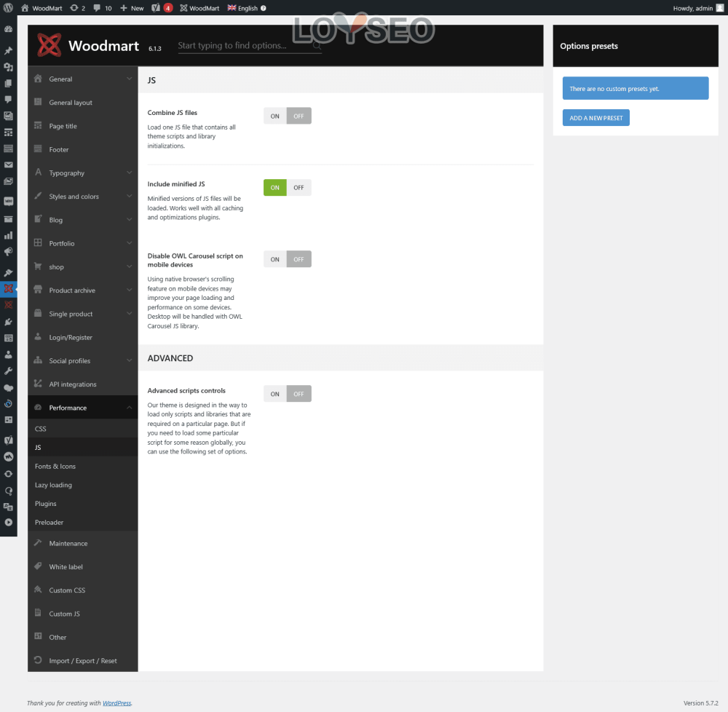Expand the Product archive chevron
This screenshot has height=712, width=728.
(x=129, y=290)
